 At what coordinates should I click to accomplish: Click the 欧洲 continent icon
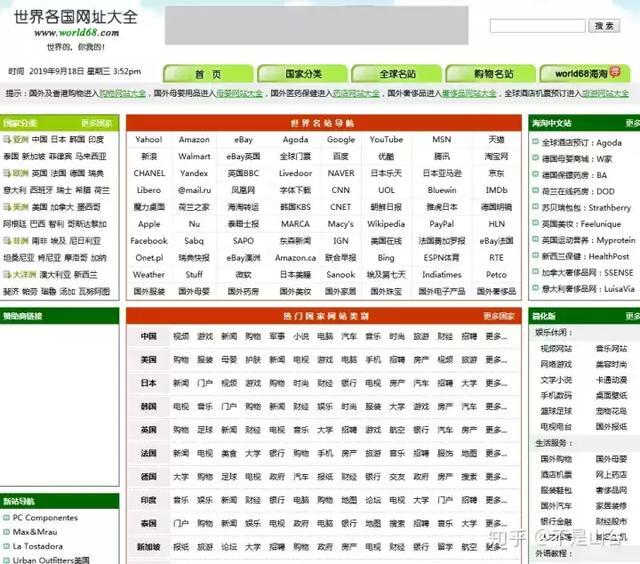(x=7, y=173)
